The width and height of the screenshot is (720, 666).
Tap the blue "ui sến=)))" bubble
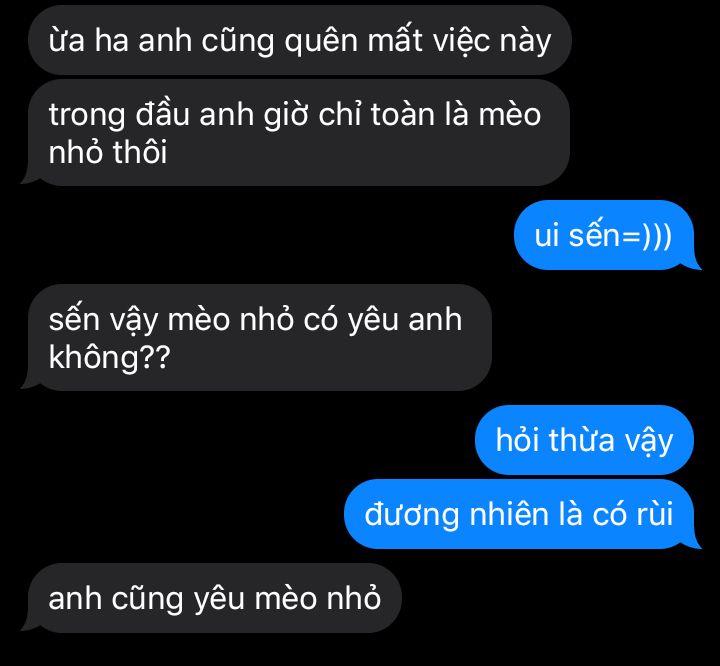point(606,235)
